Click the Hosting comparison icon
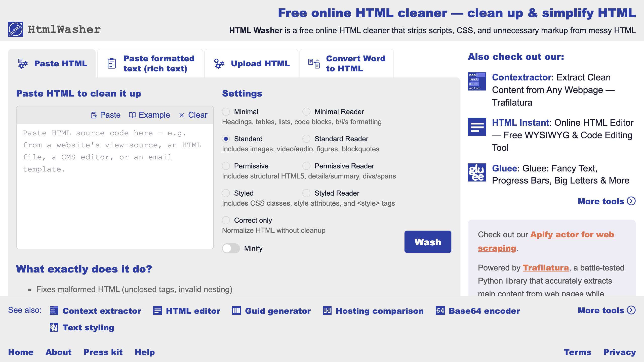Viewport: 644px width, 362px height. [x=327, y=311]
